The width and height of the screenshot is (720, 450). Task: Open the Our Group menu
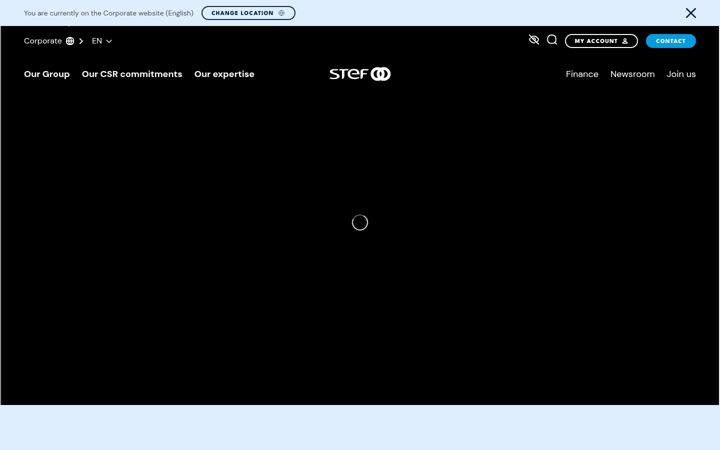pyautogui.click(x=47, y=74)
